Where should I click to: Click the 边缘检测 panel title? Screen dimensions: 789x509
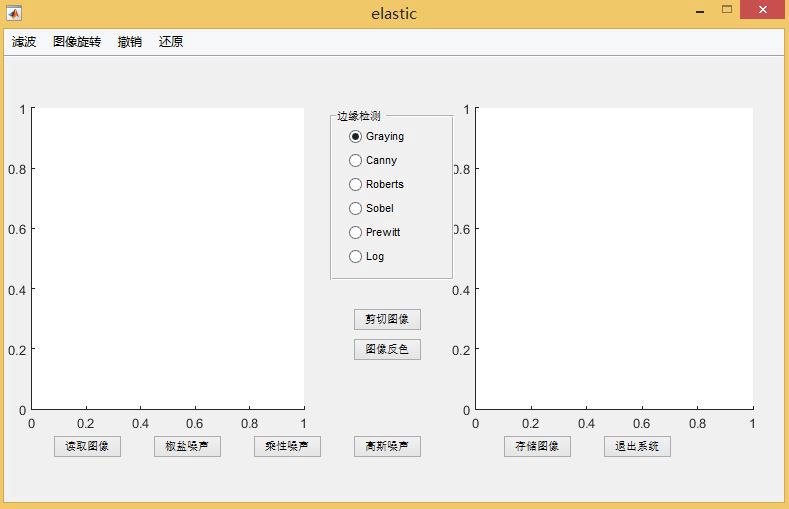359,116
